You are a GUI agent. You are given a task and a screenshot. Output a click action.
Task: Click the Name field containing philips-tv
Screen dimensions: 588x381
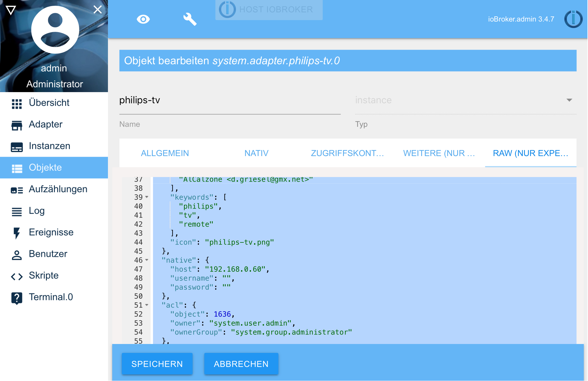(x=230, y=100)
